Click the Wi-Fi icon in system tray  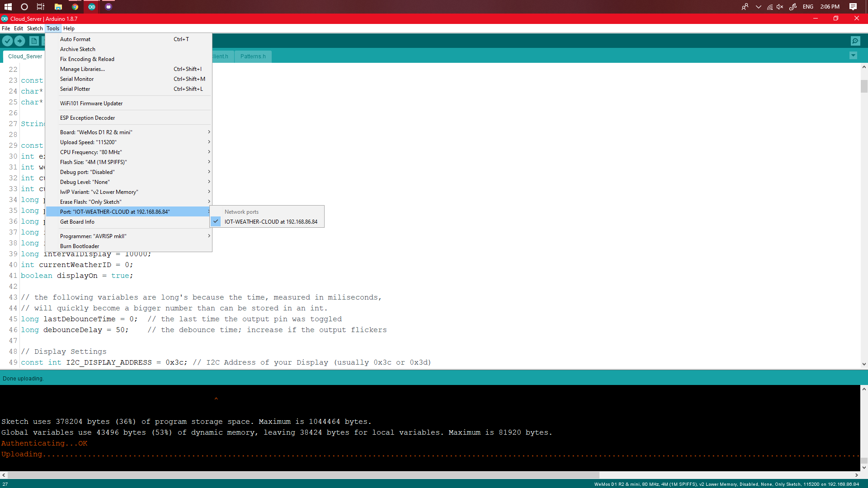(x=770, y=6)
